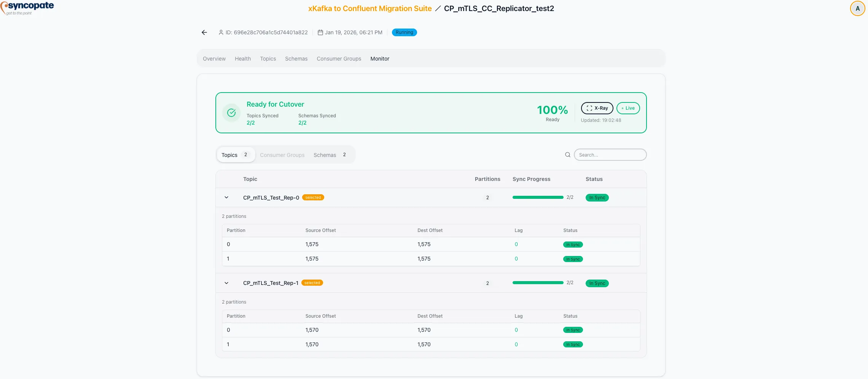Viewport: 868px width, 379px height.
Task: Click the calendar icon next to the date
Action: 320,32
